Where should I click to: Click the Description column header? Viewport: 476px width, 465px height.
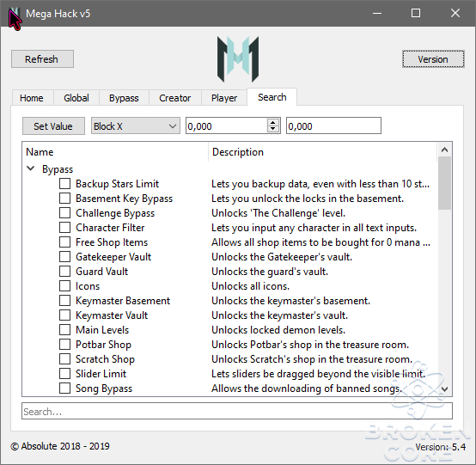(x=323, y=152)
